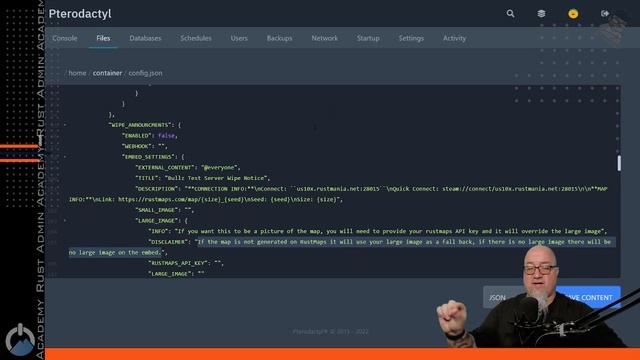Go to the Startup tab

(x=368, y=38)
